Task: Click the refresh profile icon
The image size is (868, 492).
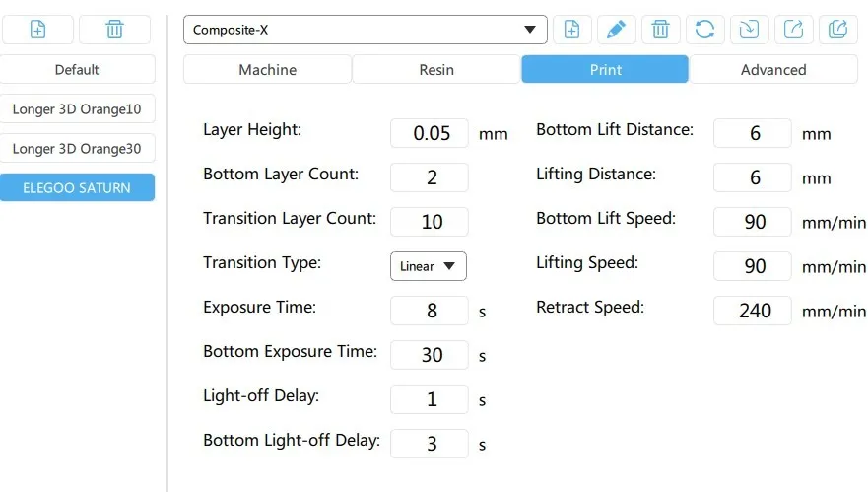Action: click(x=704, y=30)
